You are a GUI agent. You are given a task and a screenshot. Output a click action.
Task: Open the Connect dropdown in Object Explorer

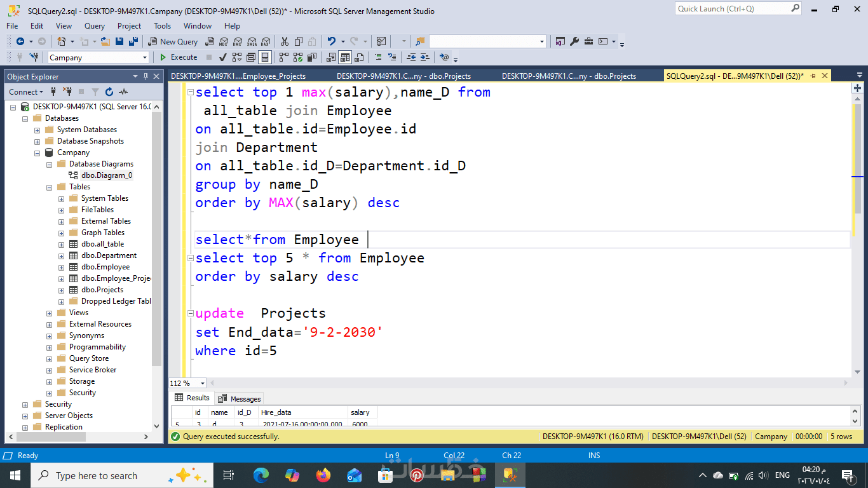26,91
